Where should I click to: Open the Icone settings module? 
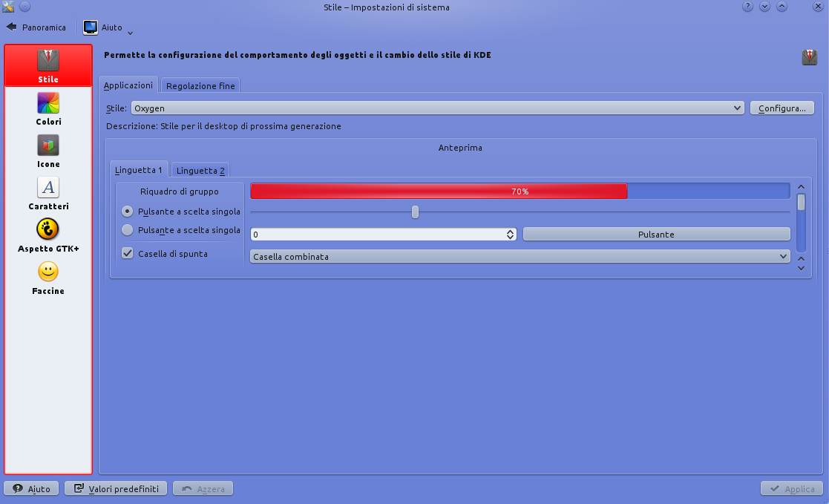point(48,151)
